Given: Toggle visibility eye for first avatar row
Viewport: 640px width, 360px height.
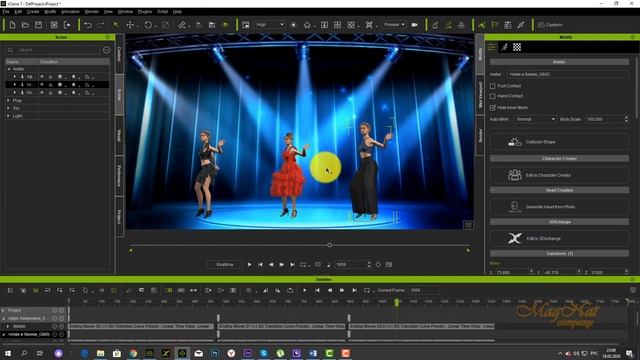Looking at the screenshot, I should [42, 77].
